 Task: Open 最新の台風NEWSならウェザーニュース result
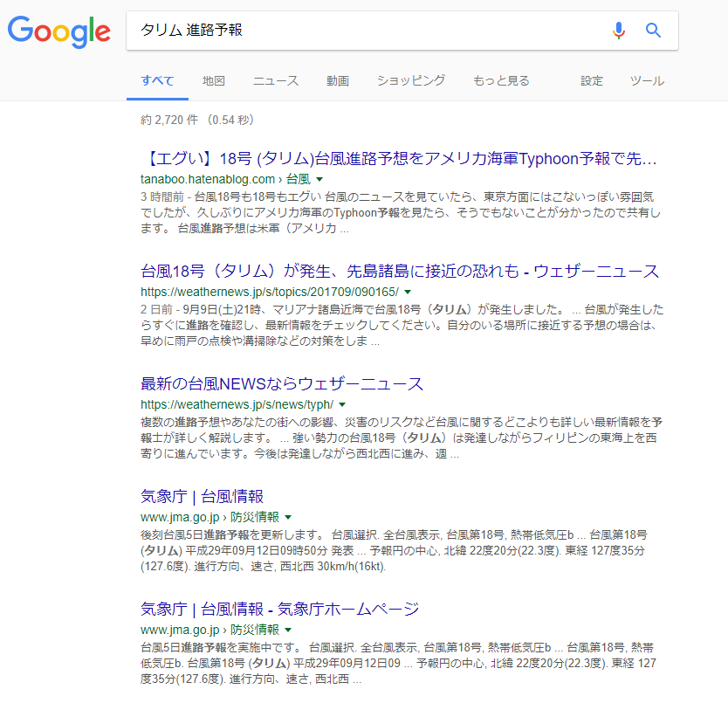(x=282, y=384)
